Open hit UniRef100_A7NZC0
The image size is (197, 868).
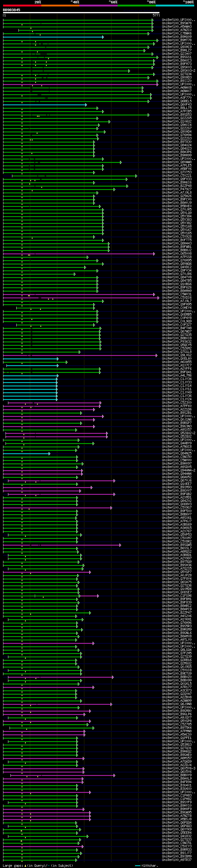click(x=177, y=30)
